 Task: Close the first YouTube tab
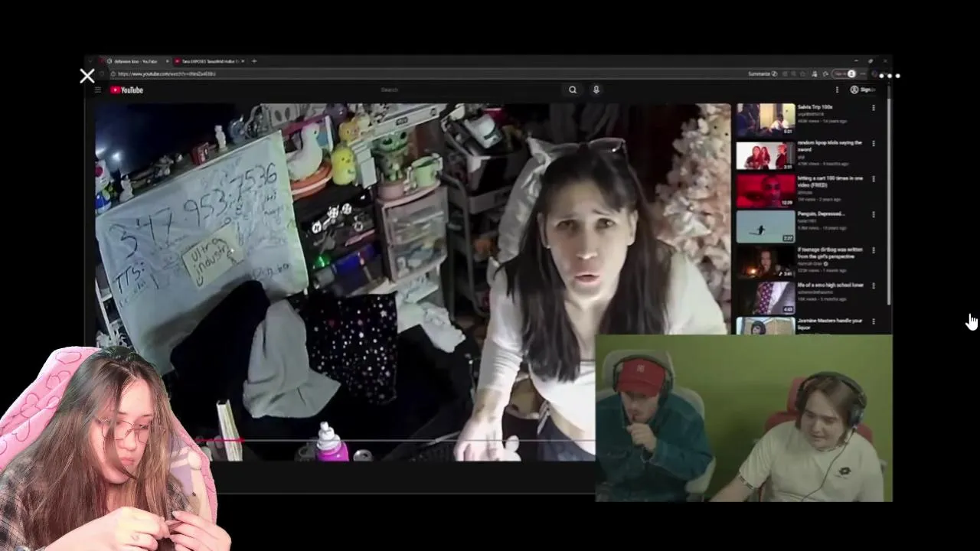coord(167,61)
